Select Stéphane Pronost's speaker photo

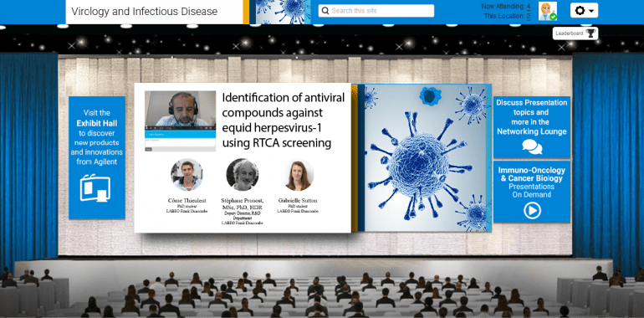pyautogui.click(x=243, y=175)
